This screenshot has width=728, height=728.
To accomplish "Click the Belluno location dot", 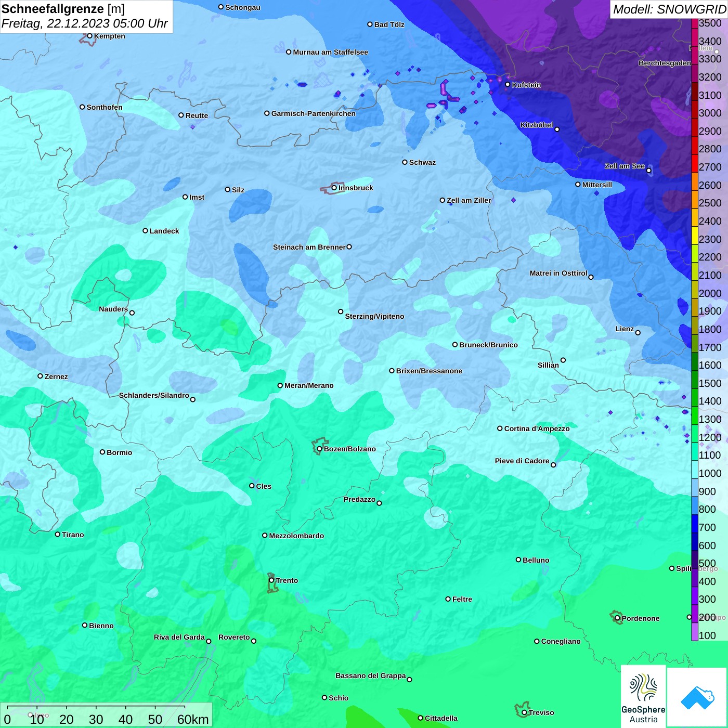I will [x=518, y=560].
